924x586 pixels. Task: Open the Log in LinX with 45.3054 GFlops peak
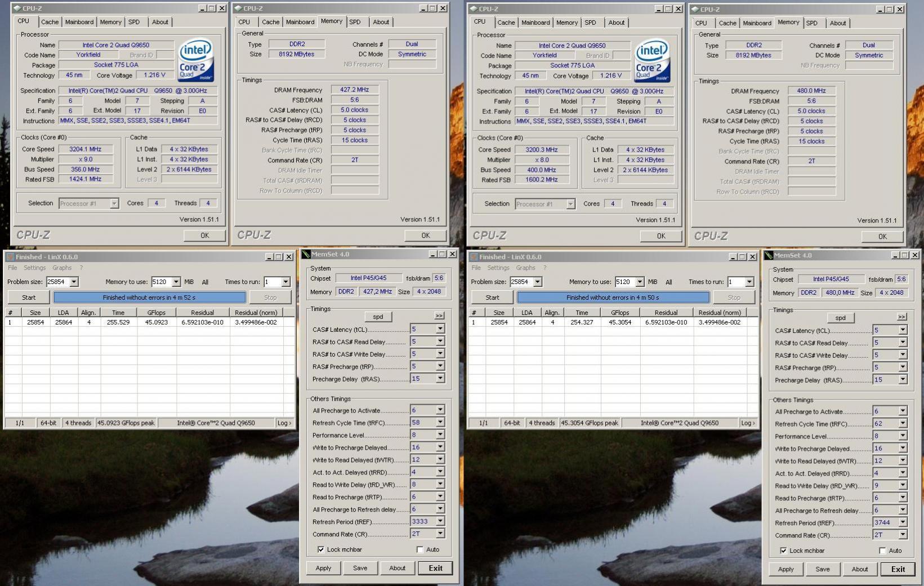tap(748, 423)
